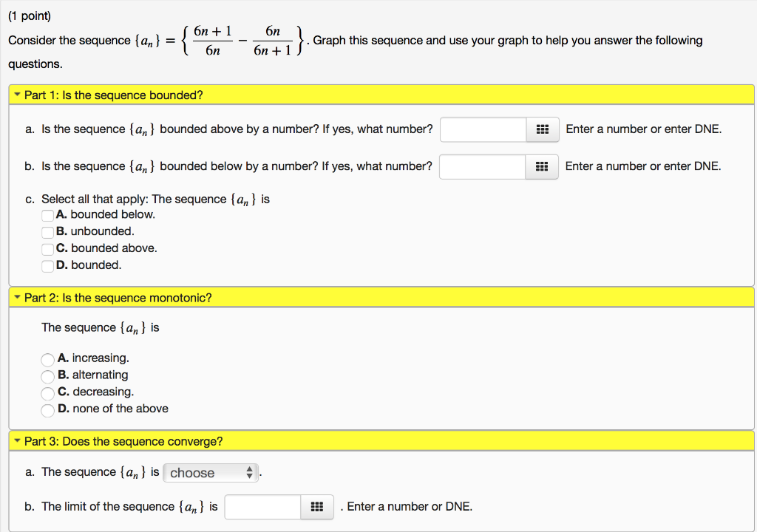Click the limit of the sequence input field
The width and height of the screenshot is (757, 532).
click(262, 507)
